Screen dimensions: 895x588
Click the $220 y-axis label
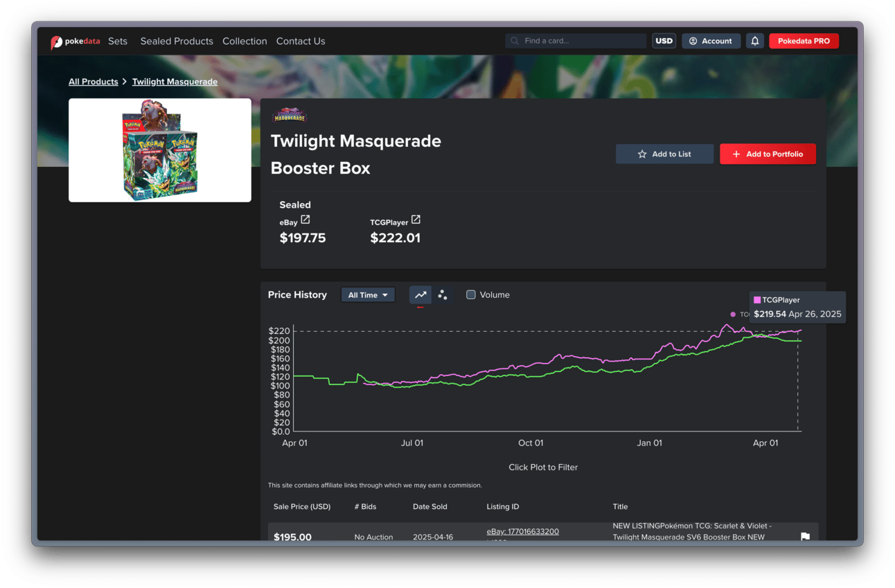tap(279, 331)
